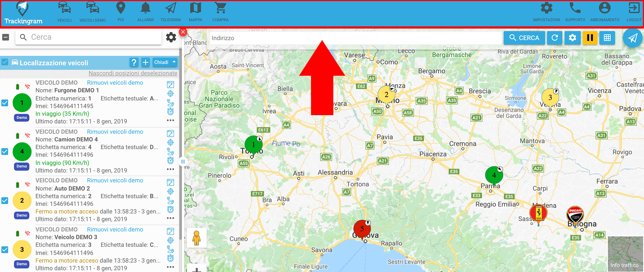The width and height of the screenshot is (644, 272).
Task: Center map on Furgone DEMO 1 target icon
Action: 170,93
